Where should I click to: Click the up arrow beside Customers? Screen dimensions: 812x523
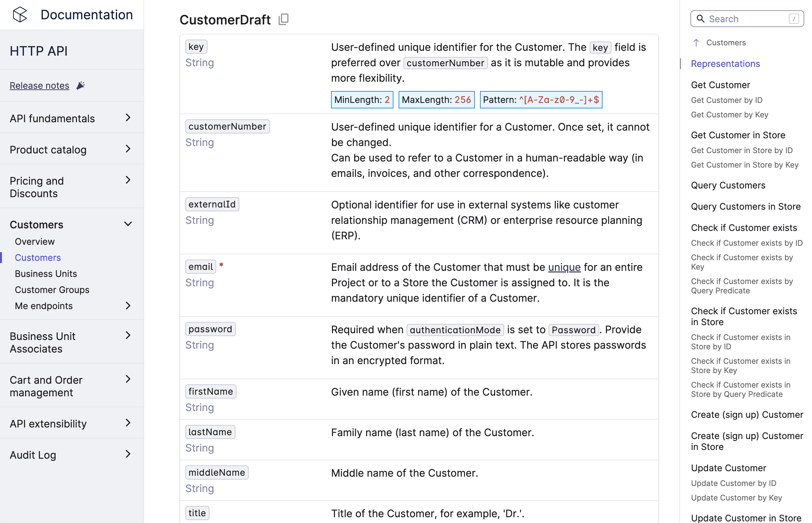coord(696,43)
